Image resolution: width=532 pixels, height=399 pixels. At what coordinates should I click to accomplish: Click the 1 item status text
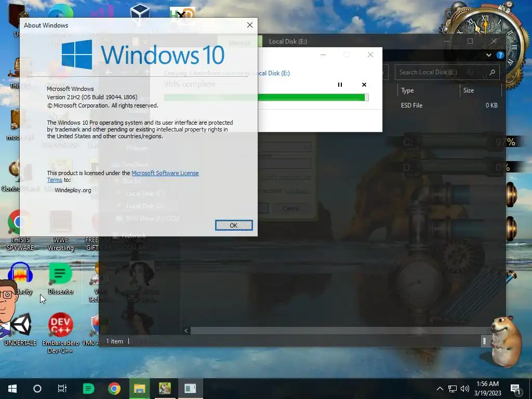pos(114,341)
